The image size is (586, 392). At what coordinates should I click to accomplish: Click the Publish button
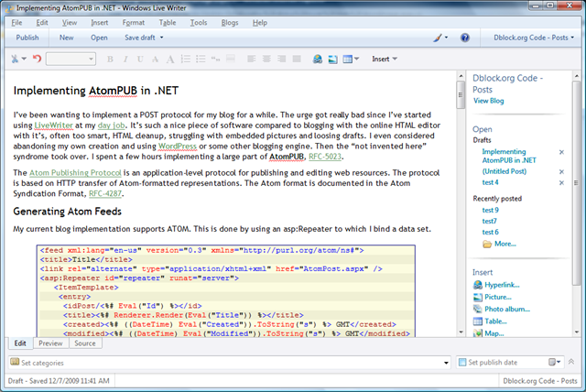[27, 38]
